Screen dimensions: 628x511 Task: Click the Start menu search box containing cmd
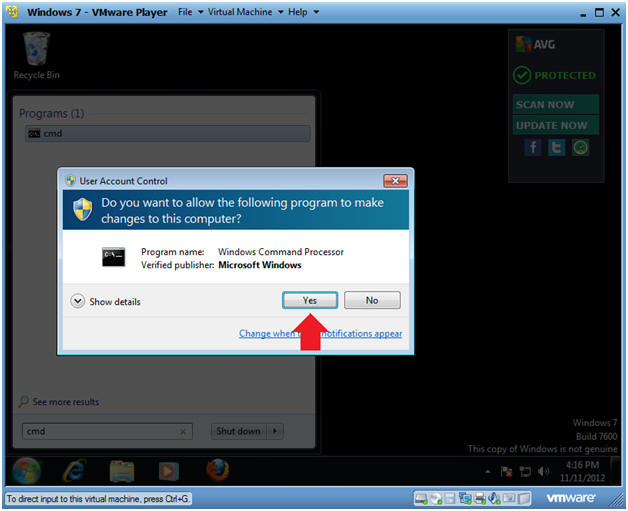point(107,431)
